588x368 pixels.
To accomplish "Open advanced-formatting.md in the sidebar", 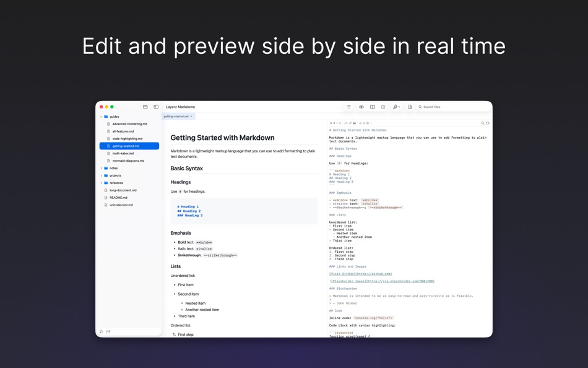I will (x=129, y=124).
